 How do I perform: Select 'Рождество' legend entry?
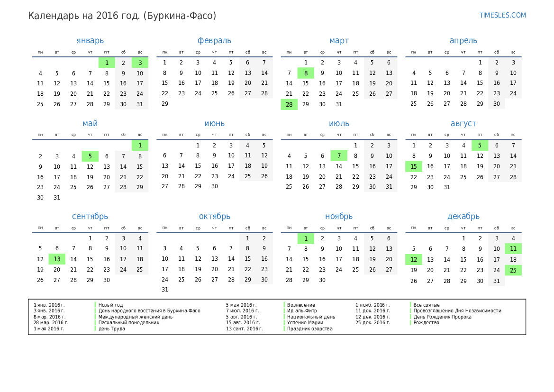426,322
